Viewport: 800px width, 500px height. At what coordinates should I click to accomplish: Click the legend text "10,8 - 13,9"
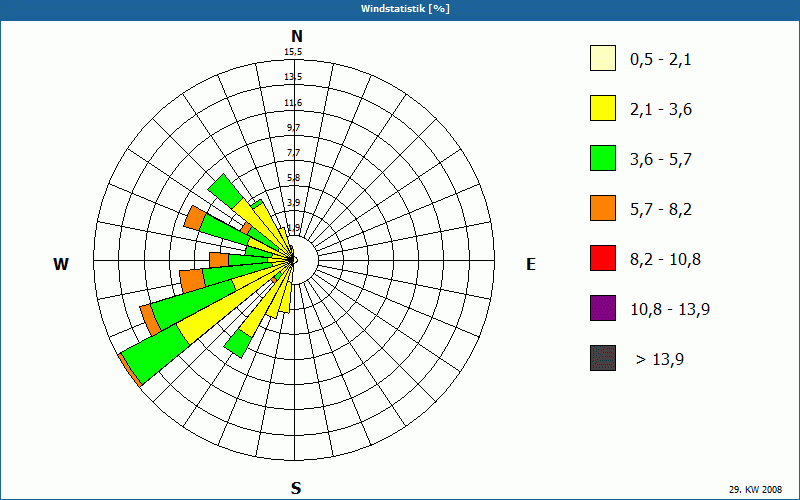[670, 310]
